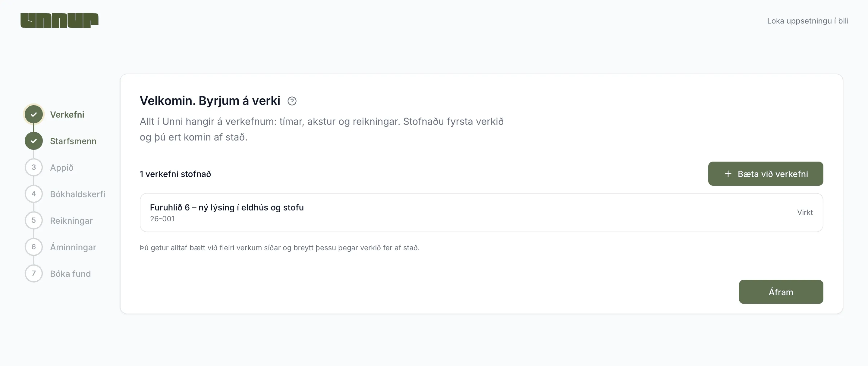Select step 6 circle for Áminningar
Image resolution: width=868 pixels, height=366 pixels.
[x=34, y=247]
